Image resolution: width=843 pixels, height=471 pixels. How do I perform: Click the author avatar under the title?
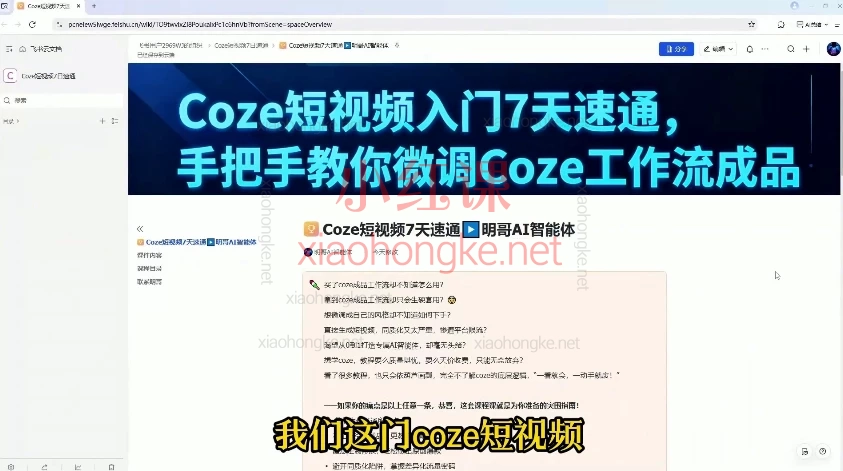(x=308, y=252)
